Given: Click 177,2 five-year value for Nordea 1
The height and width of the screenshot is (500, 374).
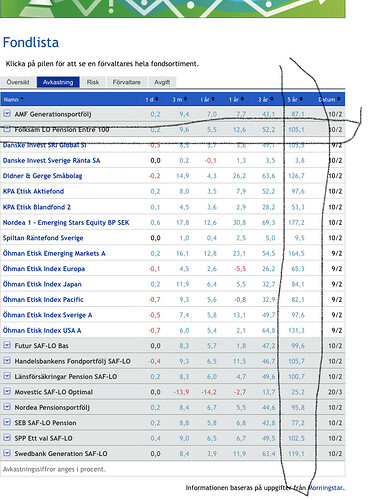Looking at the screenshot, I should (296, 222).
